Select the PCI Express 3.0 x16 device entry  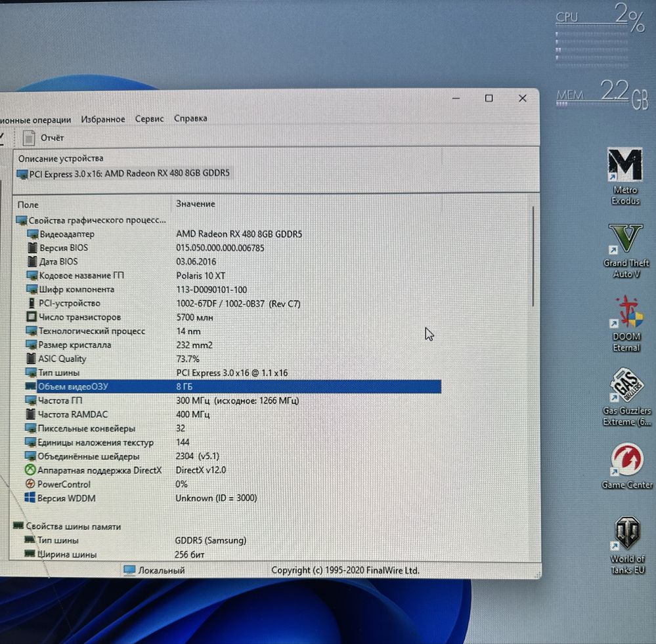(123, 173)
